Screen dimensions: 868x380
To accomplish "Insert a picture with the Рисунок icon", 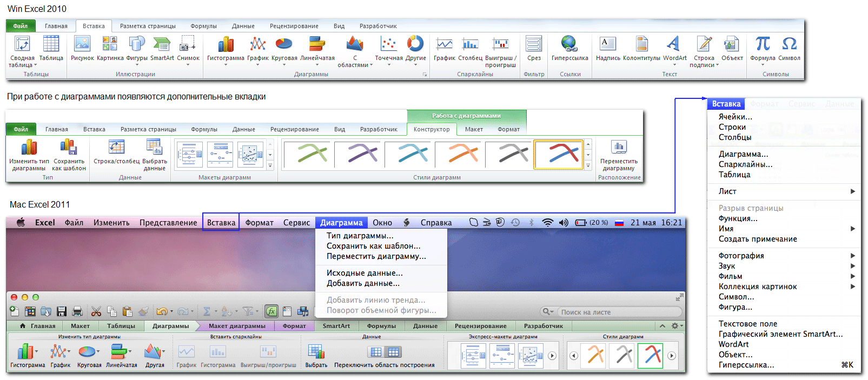I will (x=82, y=44).
